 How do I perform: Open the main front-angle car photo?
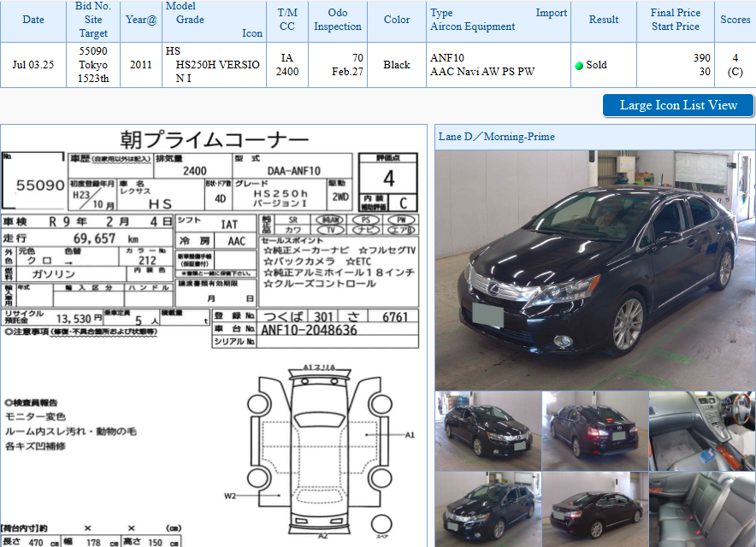coord(595,270)
